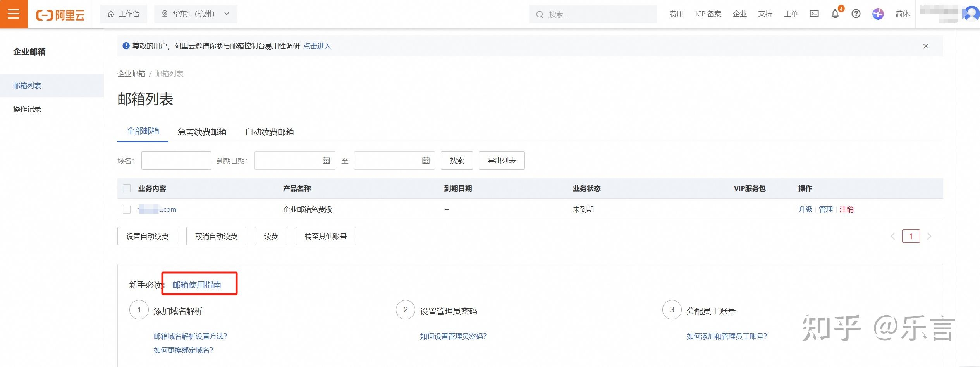Click the magnifier icon in the search bar
Image resolution: width=980 pixels, height=367 pixels.
point(540,14)
